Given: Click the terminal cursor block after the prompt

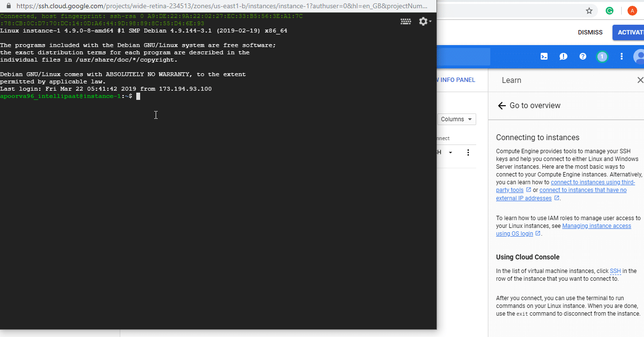Looking at the screenshot, I should (x=138, y=96).
